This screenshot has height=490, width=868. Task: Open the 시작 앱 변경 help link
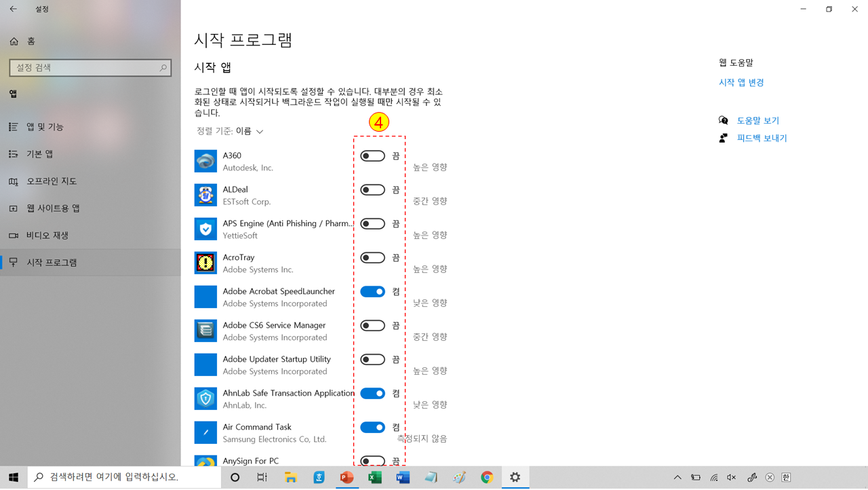click(x=741, y=81)
